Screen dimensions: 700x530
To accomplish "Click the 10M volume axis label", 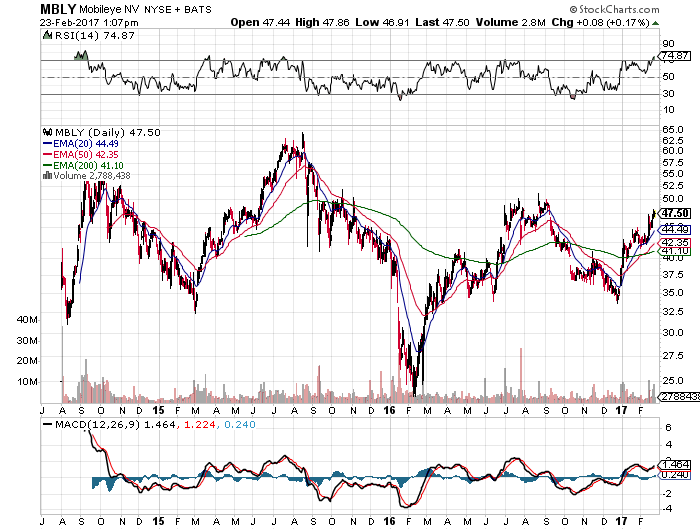I will 27,382.
